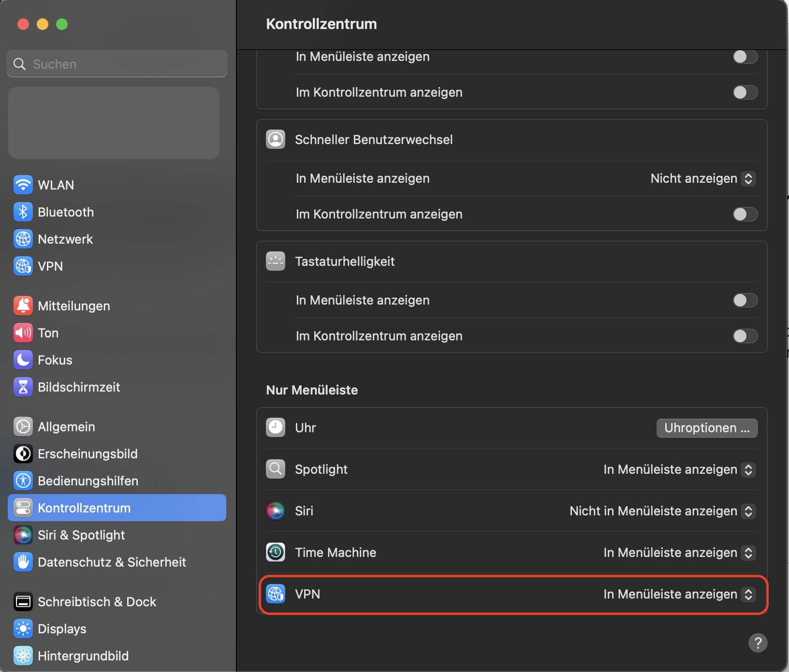Toggle Tastaturhelligkeit In Menüleiste anzeigen switch

coord(745,300)
